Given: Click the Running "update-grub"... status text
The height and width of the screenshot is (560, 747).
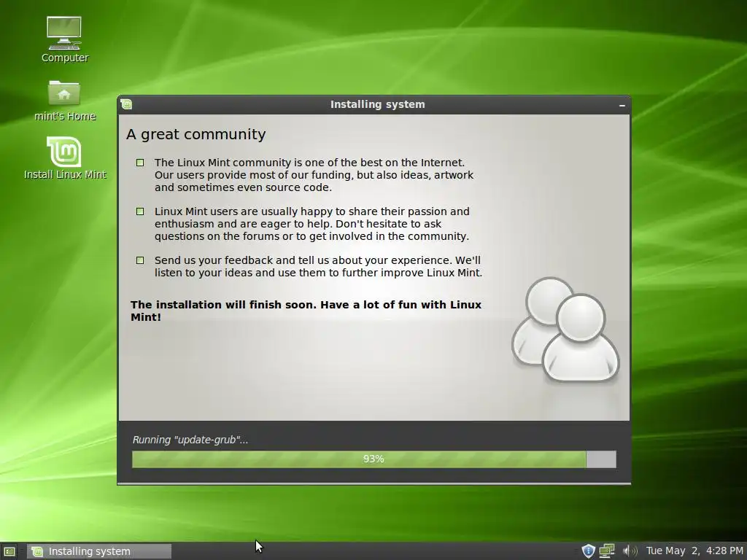Looking at the screenshot, I should [x=190, y=440].
